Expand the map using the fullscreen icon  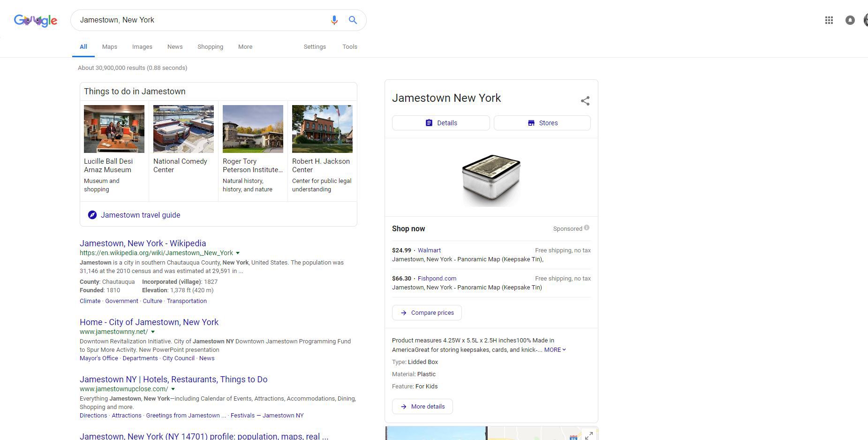(x=589, y=435)
